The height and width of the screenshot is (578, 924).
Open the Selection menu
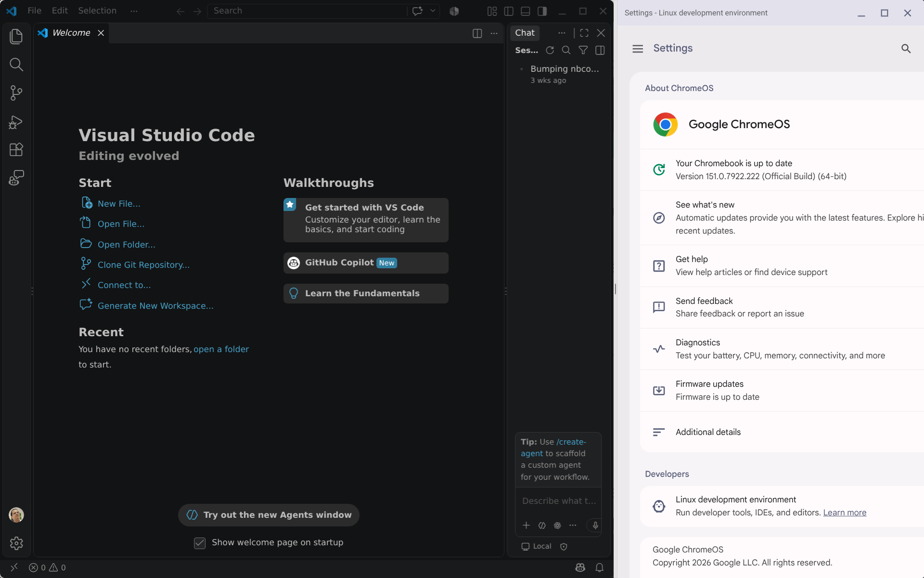point(97,11)
